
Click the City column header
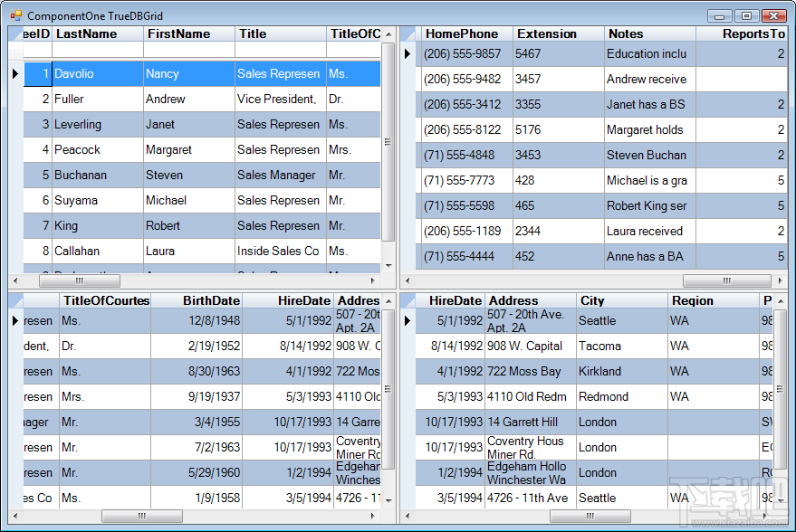[x=622, y=300]
